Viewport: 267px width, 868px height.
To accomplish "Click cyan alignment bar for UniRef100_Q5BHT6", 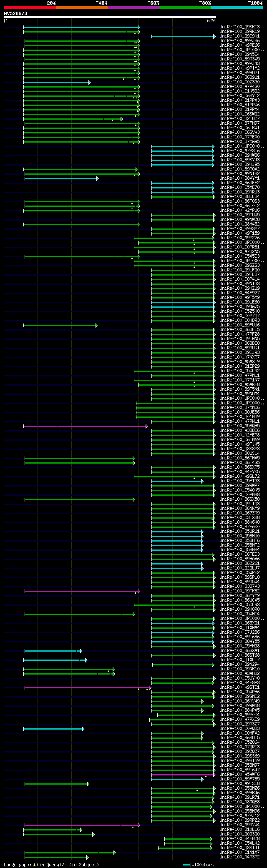I will pyautogui.click(x=177, y=541).
